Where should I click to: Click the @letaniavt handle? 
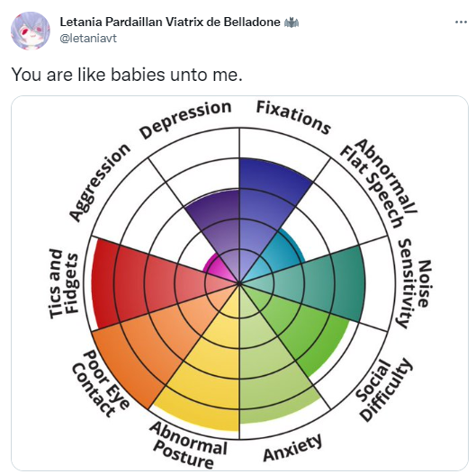88,39
